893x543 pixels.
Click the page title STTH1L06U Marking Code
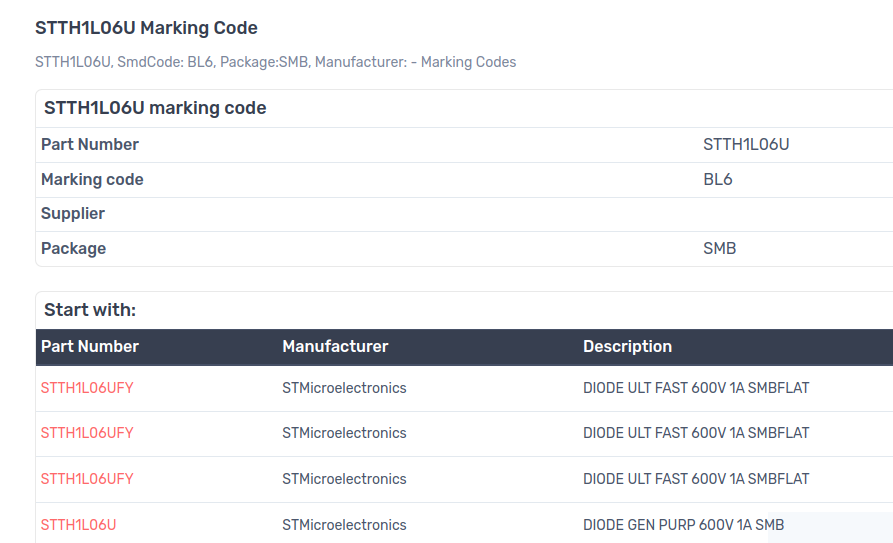click(146, 28)
